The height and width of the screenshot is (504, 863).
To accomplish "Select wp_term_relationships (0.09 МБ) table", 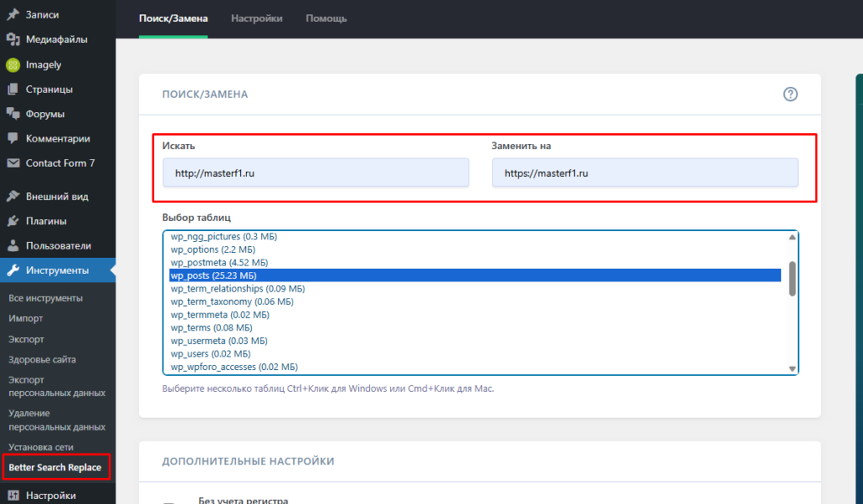I will [x=475, y=288].
